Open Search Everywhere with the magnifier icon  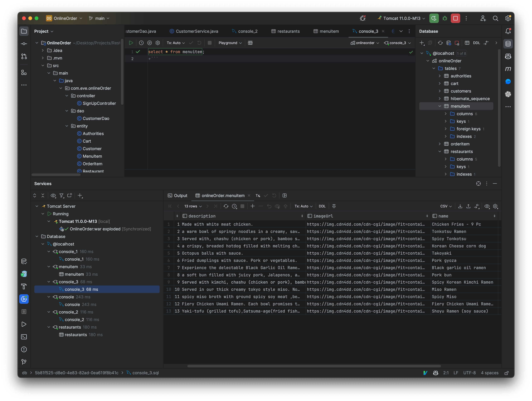[496, 18]
